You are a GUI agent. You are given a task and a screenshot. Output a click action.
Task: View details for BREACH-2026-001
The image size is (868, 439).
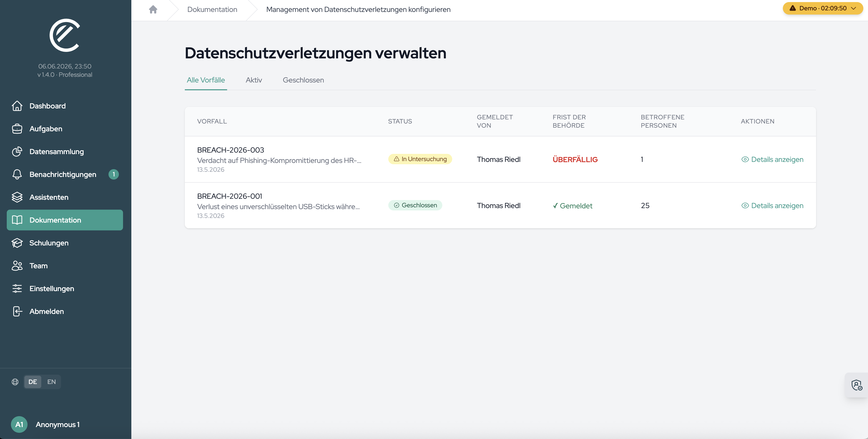coord(772,205)
